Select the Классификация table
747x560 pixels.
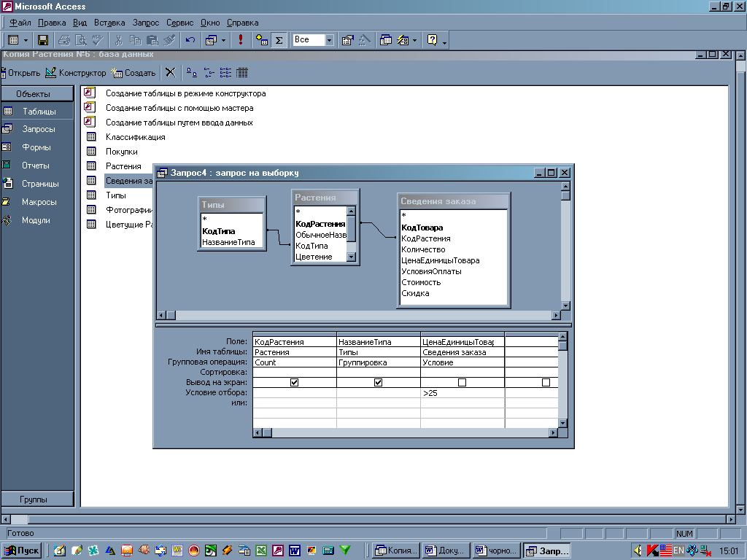click(x=135, y=137)
